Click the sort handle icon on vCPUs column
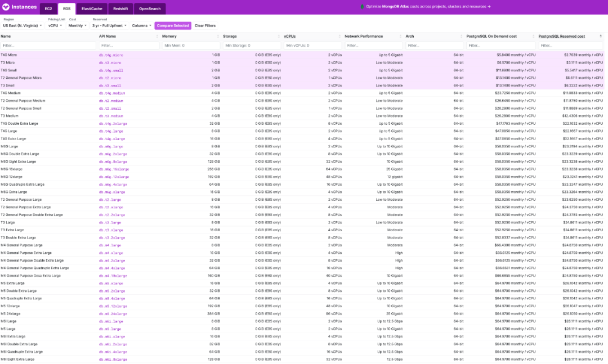The image size is (608, 364). [x=339, y=36]
